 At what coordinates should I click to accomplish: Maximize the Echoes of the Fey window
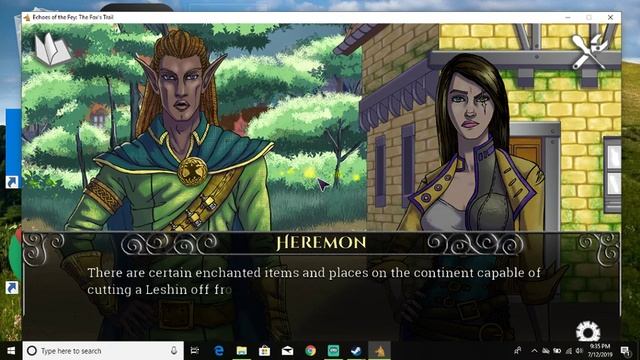coord(589,17)
